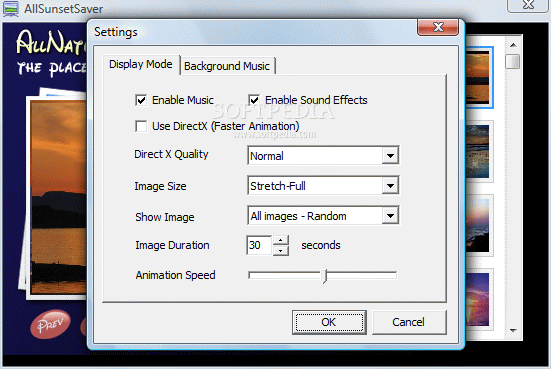Viewport: 551px width, 369px height.
Task: Select the Display Mode tab
Action: point(141,65)
